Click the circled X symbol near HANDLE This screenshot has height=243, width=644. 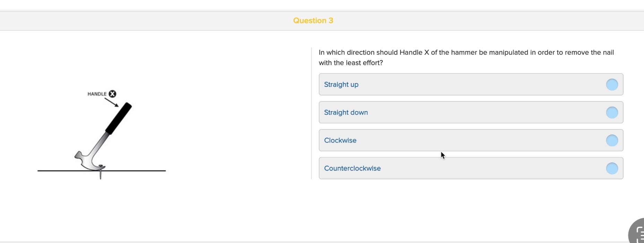coord(112,94)
